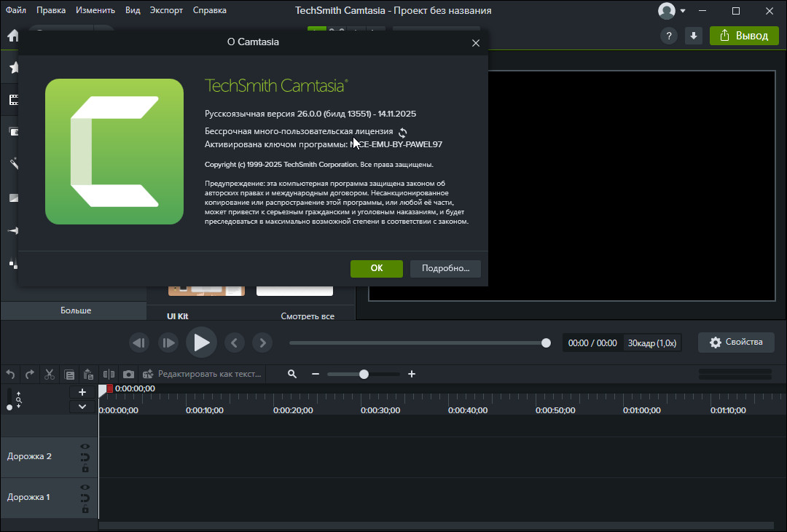The image size is (787, 532).
Task: Click the redo arrow in timeline toolbar
Action: tap(30, 374)
